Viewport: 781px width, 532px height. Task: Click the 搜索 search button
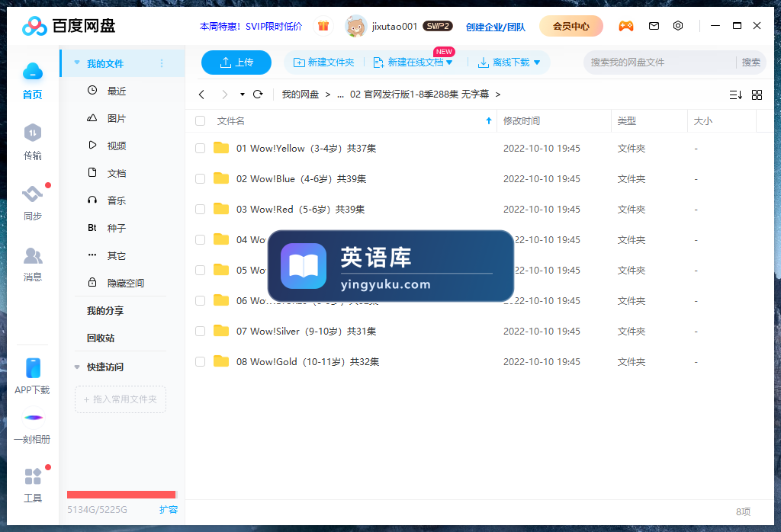(x=750, y=62)
